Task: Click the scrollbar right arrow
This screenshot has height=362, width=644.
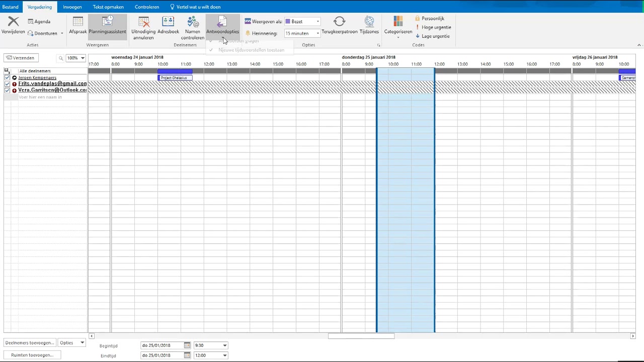Action: click(x=632, y=336)
